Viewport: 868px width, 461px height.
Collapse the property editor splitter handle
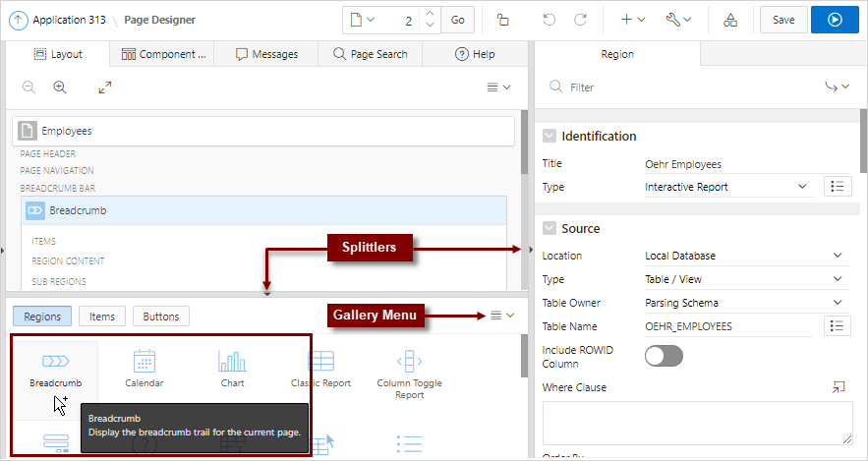pyautogui.click(x=531, y=250)
